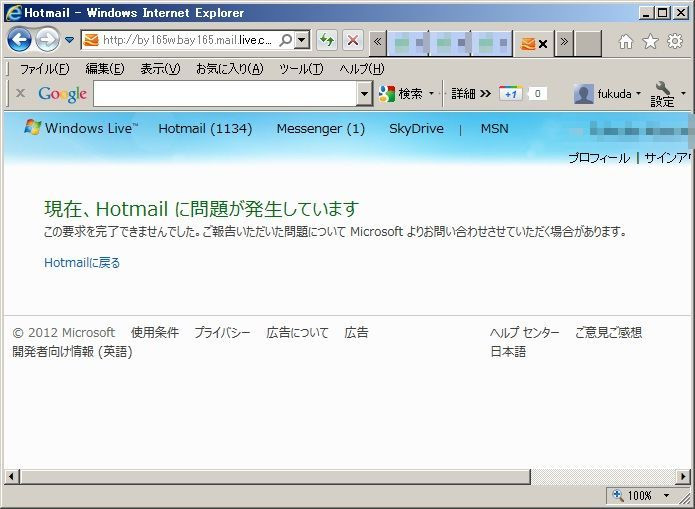Expand the Google search box history dropdown
This screenshot has height=509, width=695.
coord(364,94)
